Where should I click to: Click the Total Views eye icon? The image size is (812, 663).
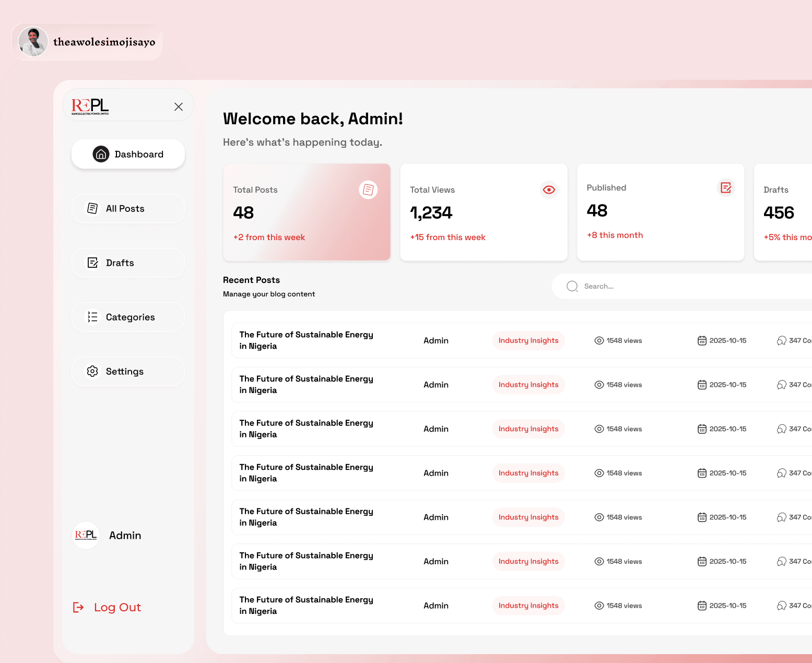[x=549, y=190]
